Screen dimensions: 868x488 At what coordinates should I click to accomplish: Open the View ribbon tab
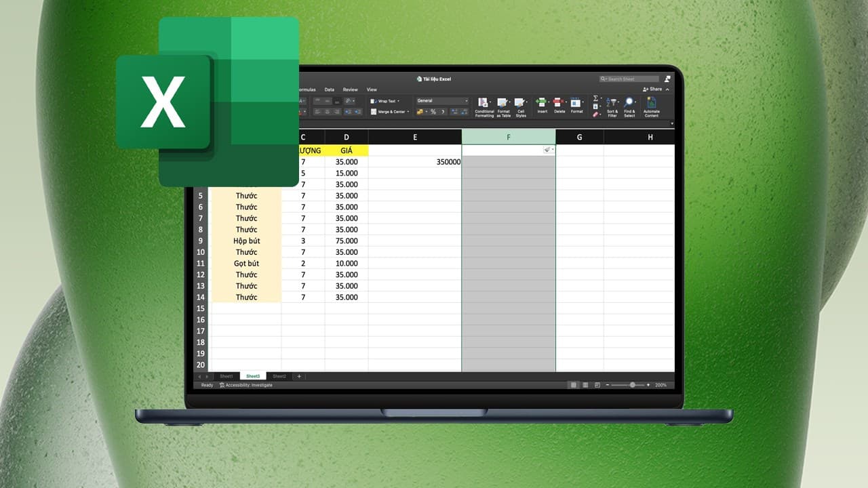tap(372, 89)
